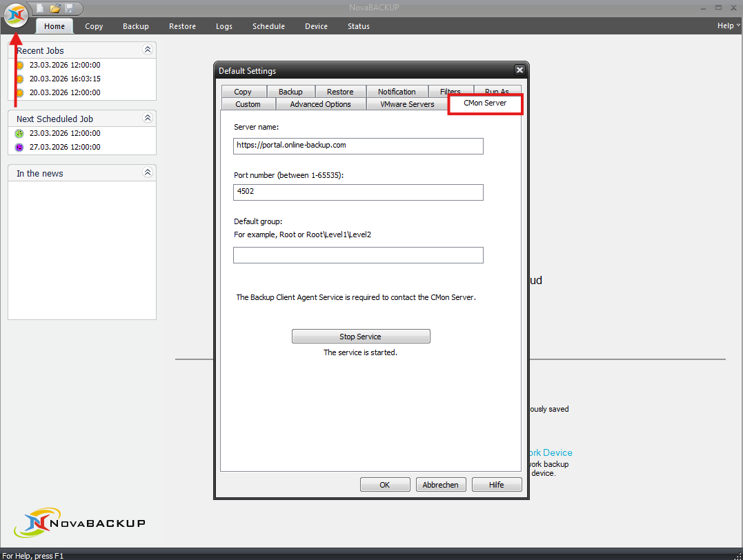Select the 27.03.2026 scheduled job with purple icon
The image size is (743, 560).
tap(64, 147)
